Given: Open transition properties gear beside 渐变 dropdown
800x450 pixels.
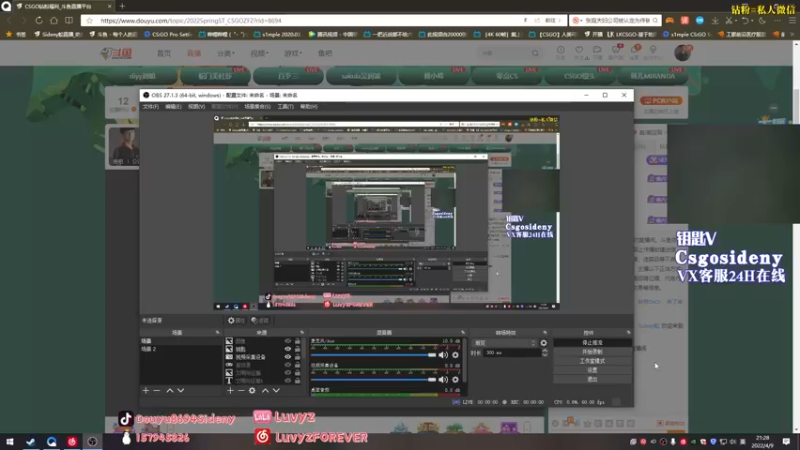Looking at the screenshot, I should [544, 343].
